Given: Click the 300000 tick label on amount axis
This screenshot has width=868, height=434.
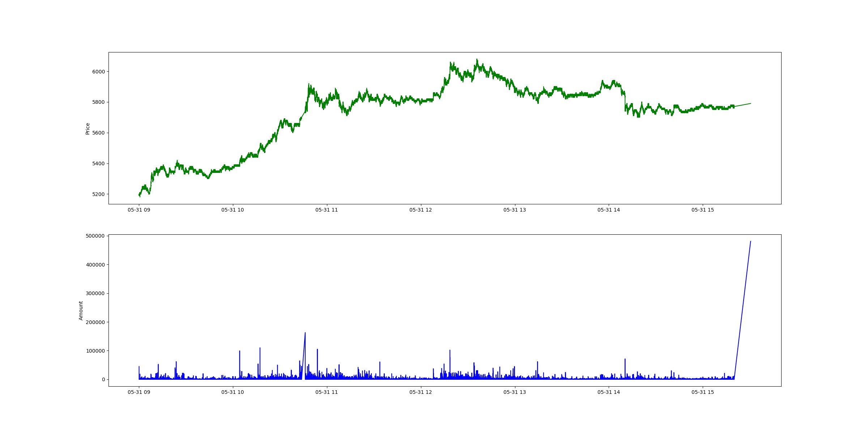Looking at the screenshot, I should (x=95, y=293).
